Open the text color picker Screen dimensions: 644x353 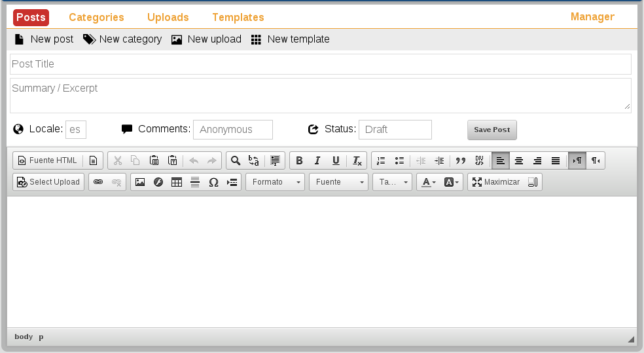429,182
